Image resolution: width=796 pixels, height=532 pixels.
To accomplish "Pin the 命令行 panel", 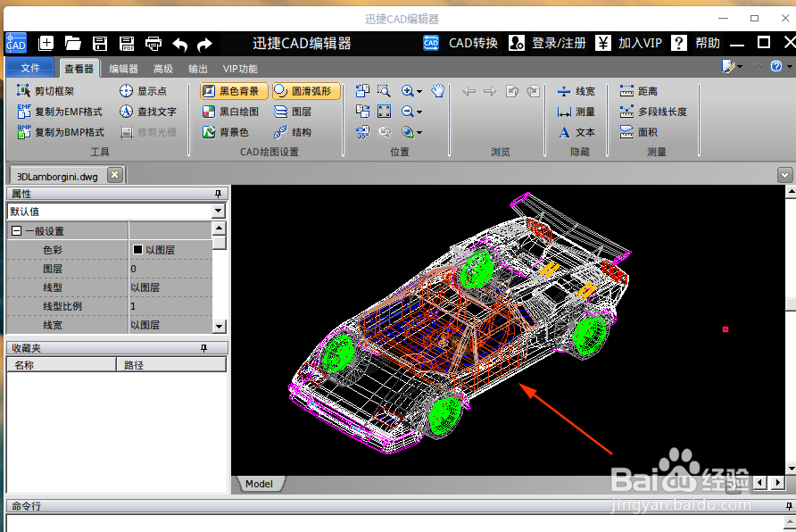I will point(788,505).
